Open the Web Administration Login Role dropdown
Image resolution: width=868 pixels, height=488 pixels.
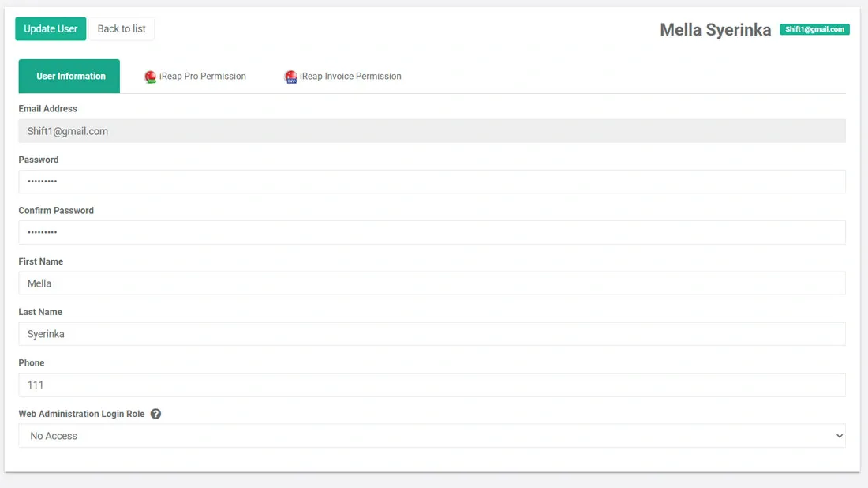432,435
